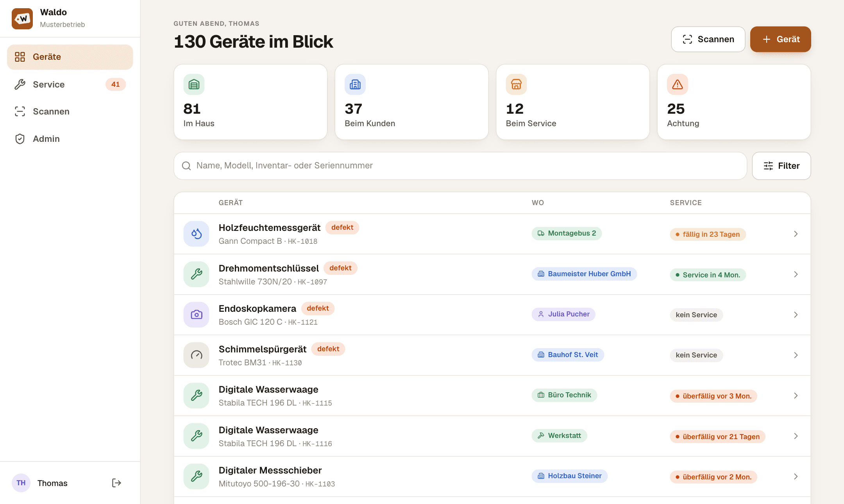This screenshot has width=844, height=504.
Task: Expand the HK-1115 Wasserwaage row chevron
Action: click(x=796, y=395)
